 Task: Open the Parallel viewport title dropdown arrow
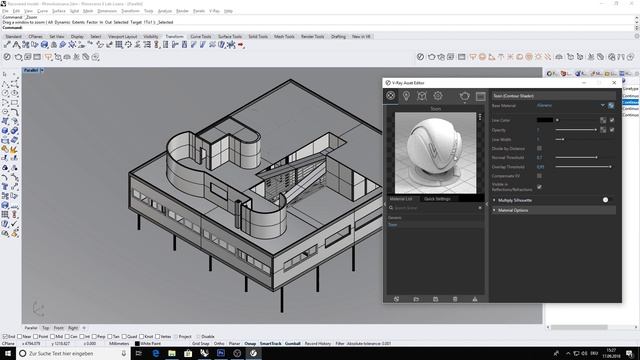[42, 70]
